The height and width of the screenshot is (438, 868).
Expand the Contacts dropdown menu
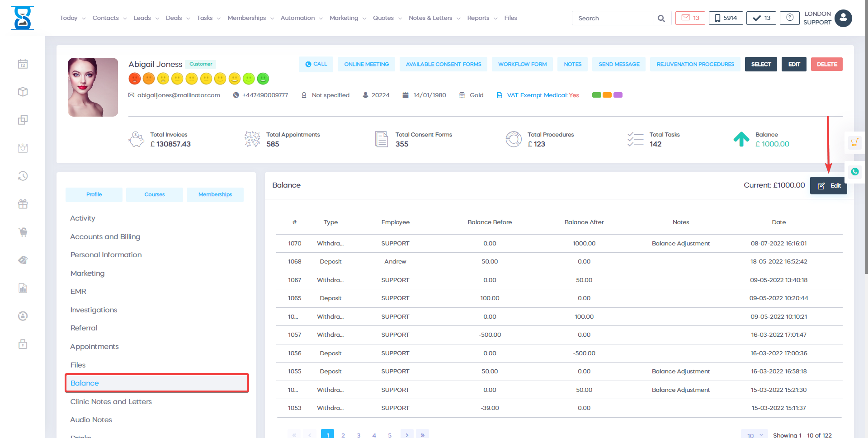[x=109, y=18]
